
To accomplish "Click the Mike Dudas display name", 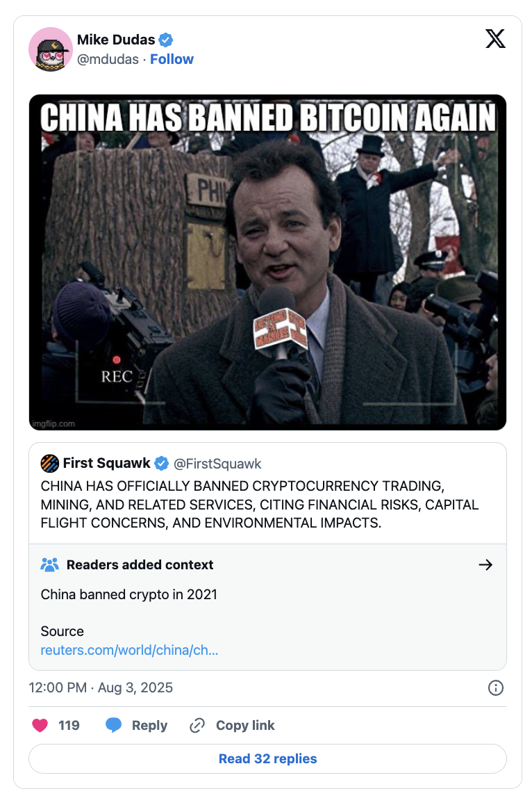I will [x=116, y=40].
